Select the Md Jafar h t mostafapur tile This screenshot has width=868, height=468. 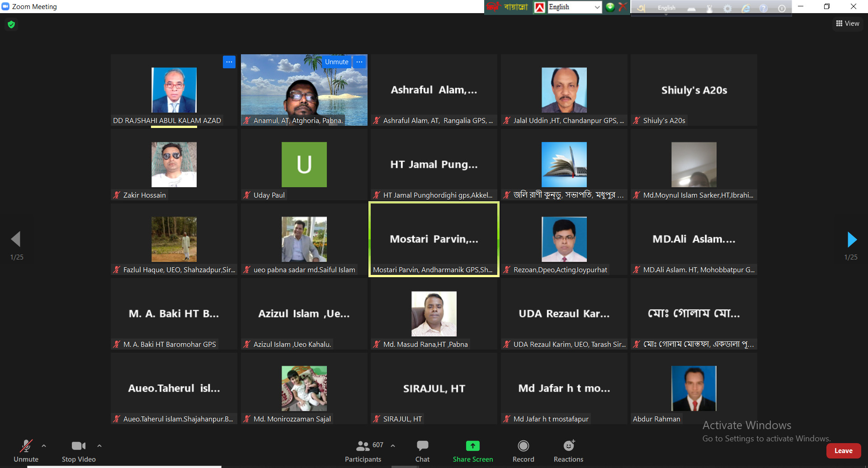pos(564,388)
